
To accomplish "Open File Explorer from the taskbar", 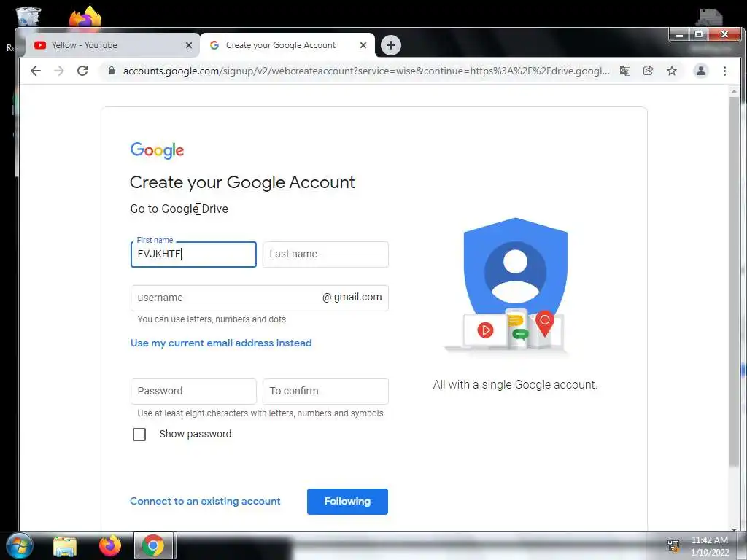I will tap(65, 546).
